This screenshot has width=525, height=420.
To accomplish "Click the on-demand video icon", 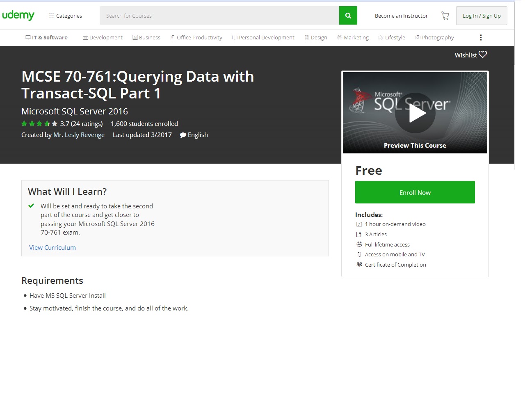I will (x=359, y=224).
